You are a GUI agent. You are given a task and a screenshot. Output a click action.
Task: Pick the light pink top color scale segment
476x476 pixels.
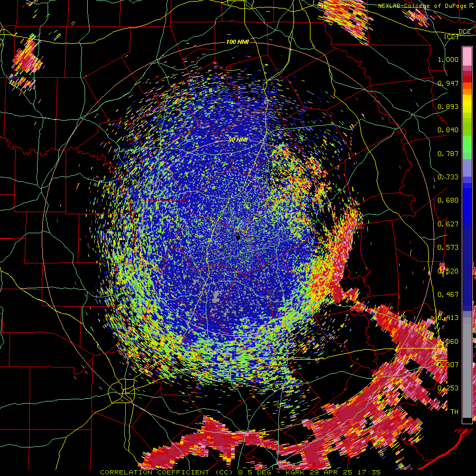coord(467,56)
